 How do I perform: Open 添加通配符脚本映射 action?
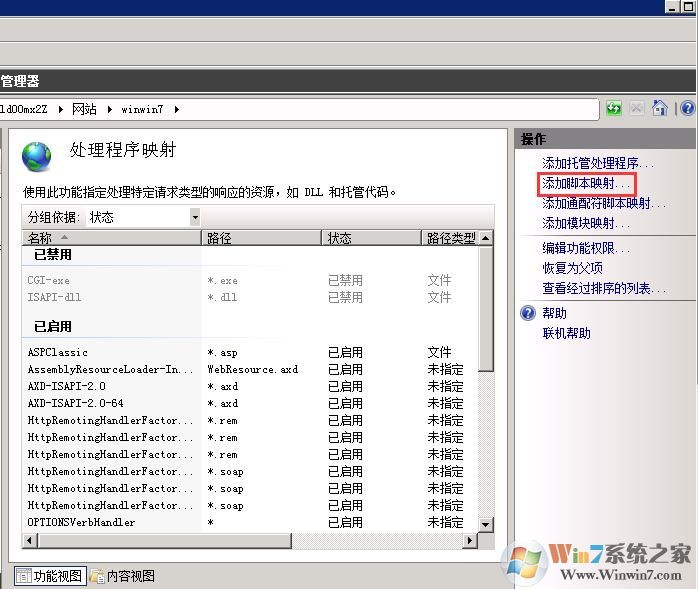tap(603, 203)
